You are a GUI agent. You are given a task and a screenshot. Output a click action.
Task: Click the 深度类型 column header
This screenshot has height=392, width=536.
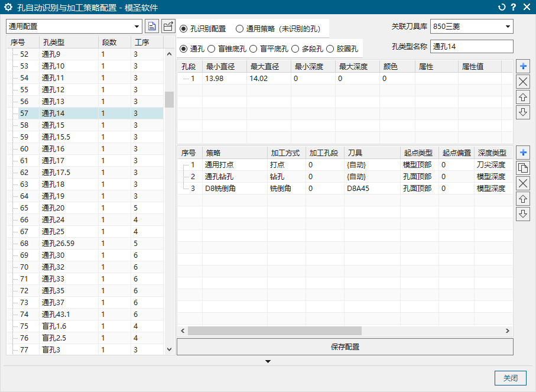pyautogui.click(x=493, y=153)
